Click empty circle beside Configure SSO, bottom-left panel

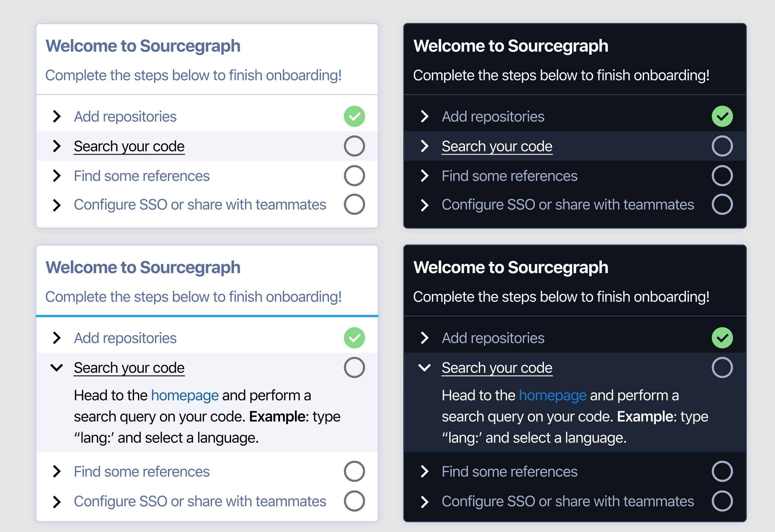354,501
